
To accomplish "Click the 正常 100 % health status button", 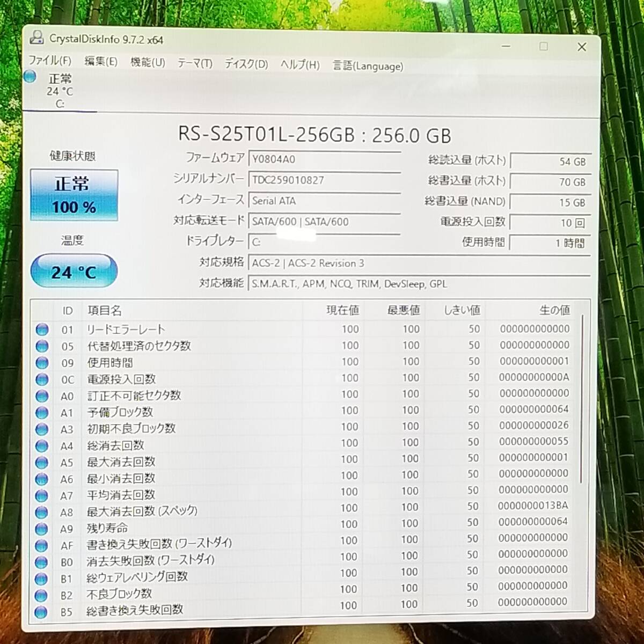I will tap(74, 195).
